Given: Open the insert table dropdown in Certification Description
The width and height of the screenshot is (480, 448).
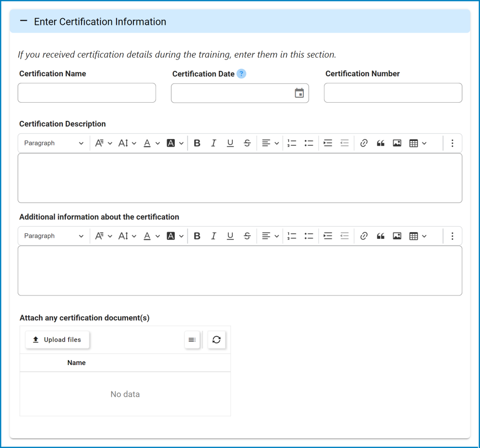Looking at the screenshot, I should click(x=416, y=142).
